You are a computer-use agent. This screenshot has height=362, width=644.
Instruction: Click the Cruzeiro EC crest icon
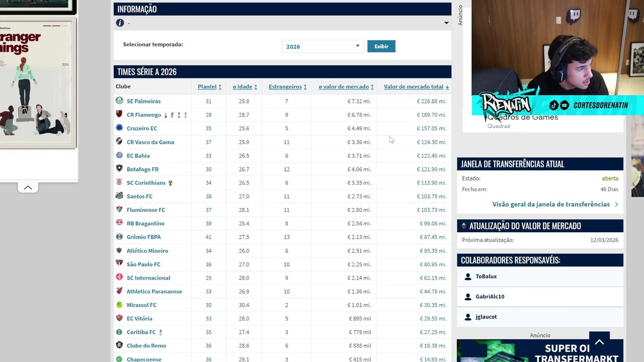coord(119,128)
